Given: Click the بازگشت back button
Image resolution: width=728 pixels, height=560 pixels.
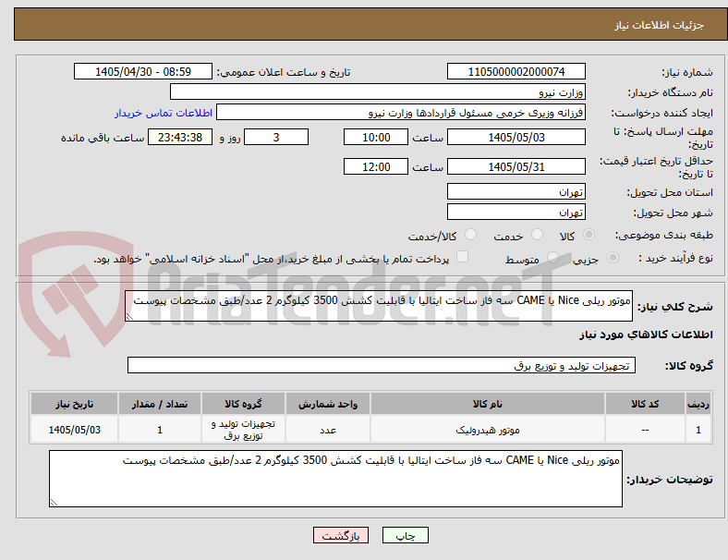Looking at the screenshot, I should point(341,535).
